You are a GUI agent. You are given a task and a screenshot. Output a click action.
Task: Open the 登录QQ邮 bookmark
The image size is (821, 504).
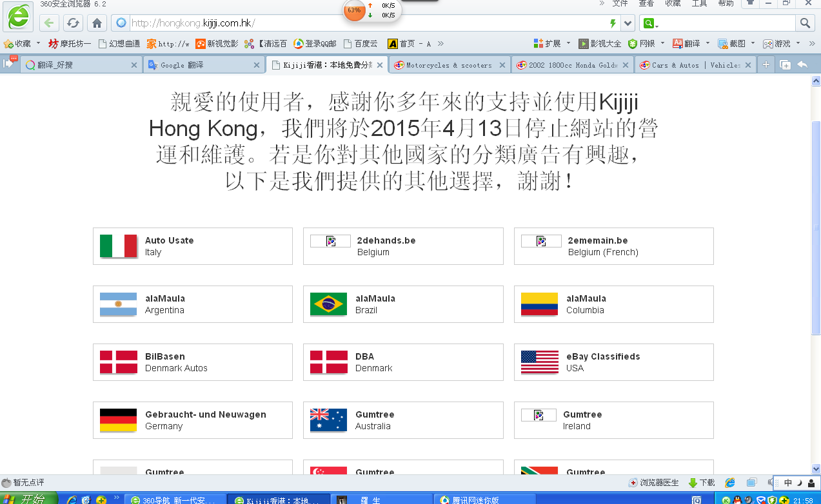click(x=315, y=44)
